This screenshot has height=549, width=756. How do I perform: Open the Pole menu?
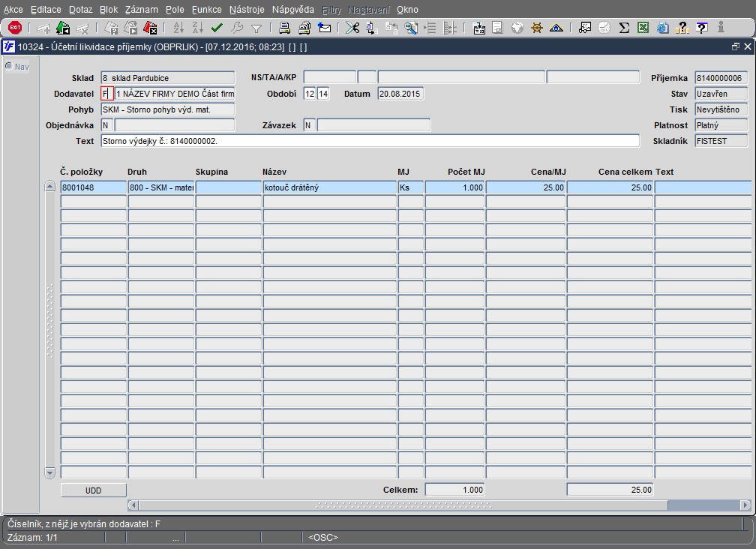tap(175, 10)
